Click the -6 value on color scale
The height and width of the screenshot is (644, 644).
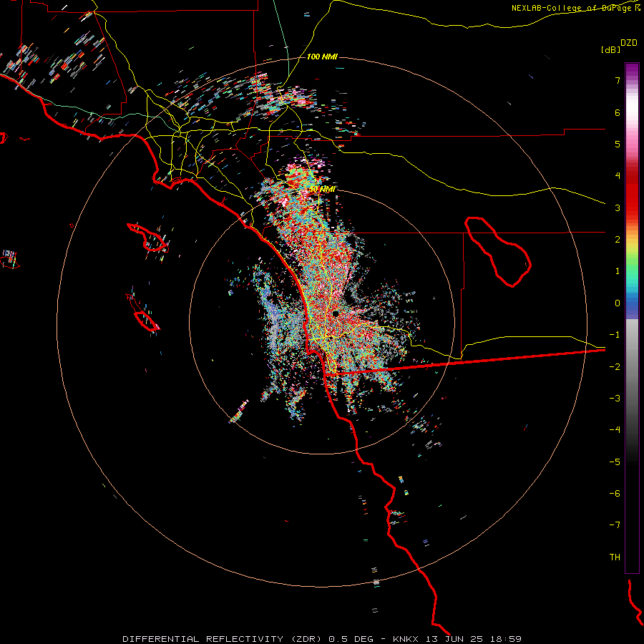tap(615, 494)
